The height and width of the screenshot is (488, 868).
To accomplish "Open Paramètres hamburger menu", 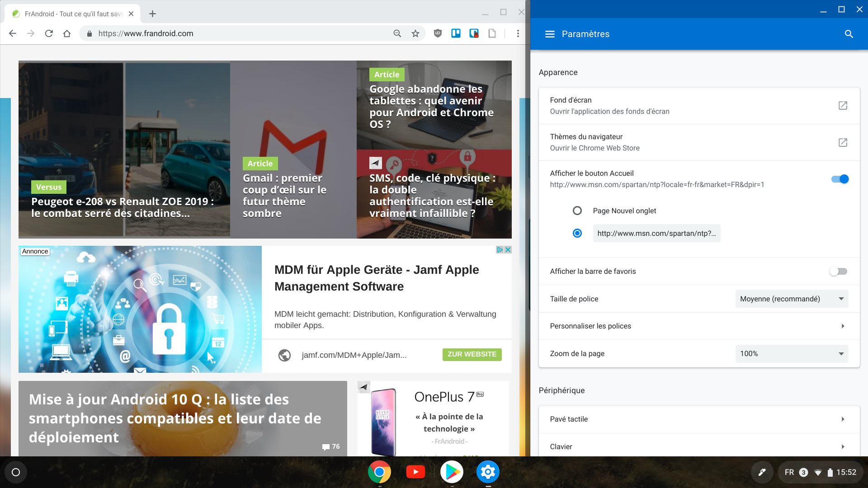I will [x=550, y=34].
